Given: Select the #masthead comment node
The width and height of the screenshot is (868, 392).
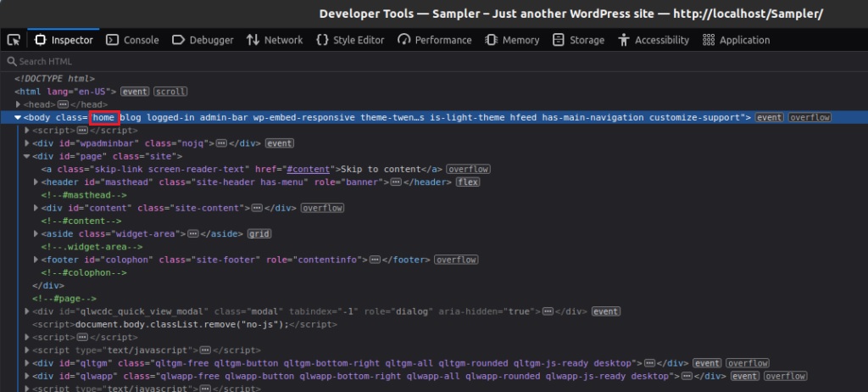Looking at the screenshot, I should [84, 195].
